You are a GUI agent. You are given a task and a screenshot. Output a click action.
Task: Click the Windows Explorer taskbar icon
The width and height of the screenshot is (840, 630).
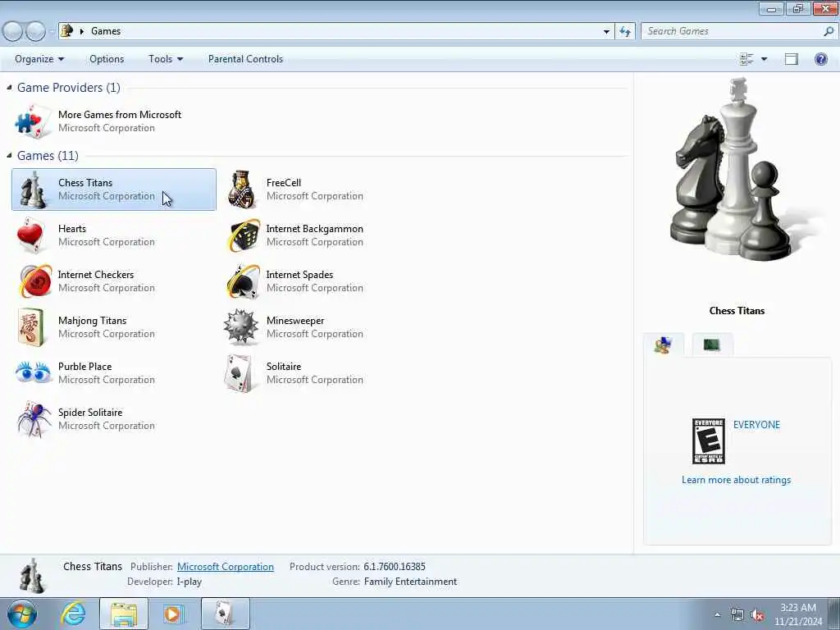[x=124, y=614]
